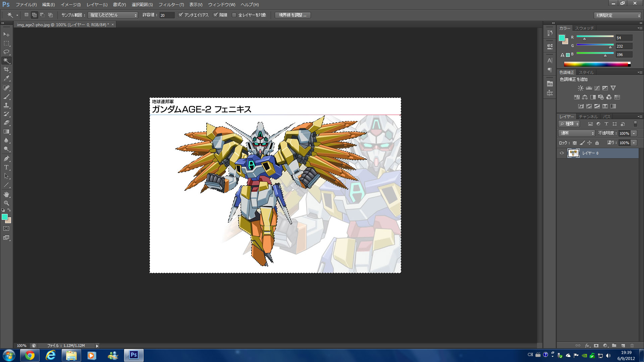Select the Crop tool
This screenshot has height=362, width=644.
coord(6,69)
